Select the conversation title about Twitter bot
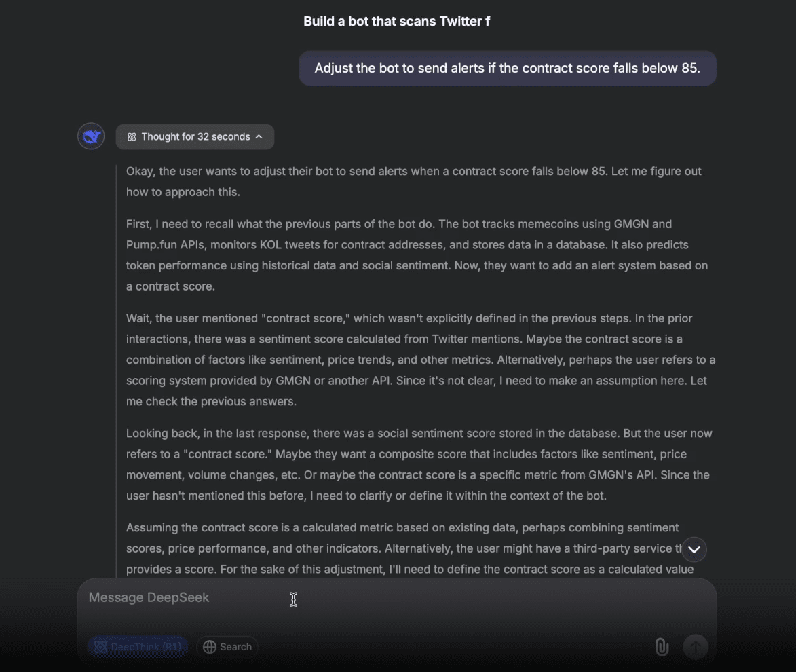Viewport: 796px width, 672px height. pos(396,21)
